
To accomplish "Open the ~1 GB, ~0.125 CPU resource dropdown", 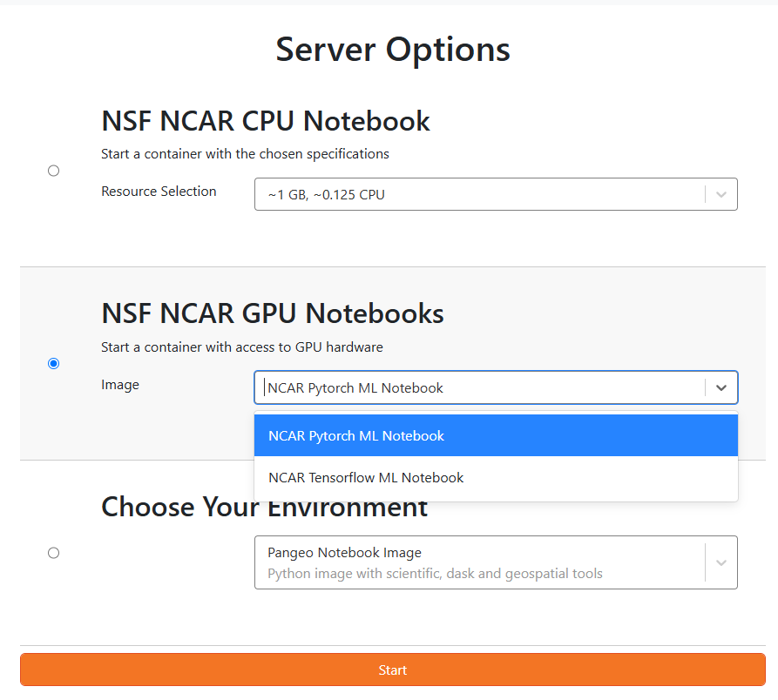I will [479, 195].
